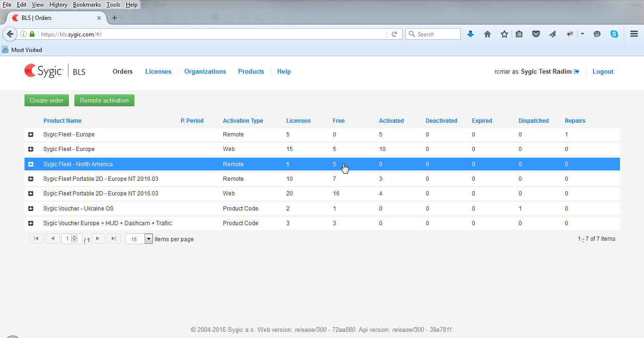Click the Logout link

pyautogui.click(x=603, y=72)
